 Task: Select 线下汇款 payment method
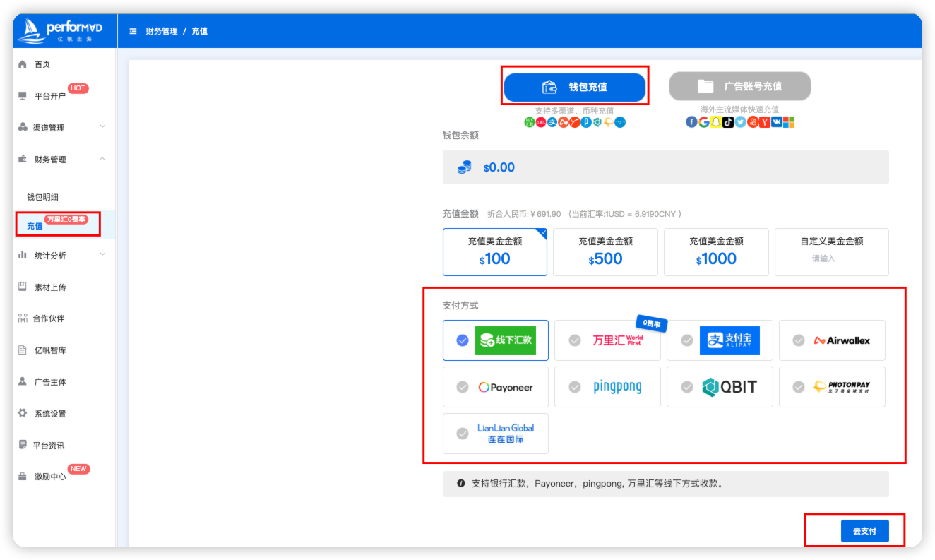496,340
